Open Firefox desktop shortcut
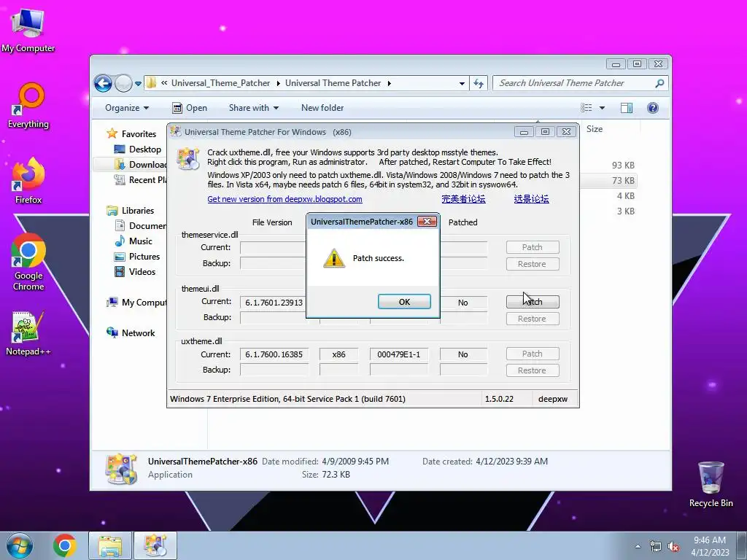The height and width of the screenshot is (560, 747). [x=28, y=181]
